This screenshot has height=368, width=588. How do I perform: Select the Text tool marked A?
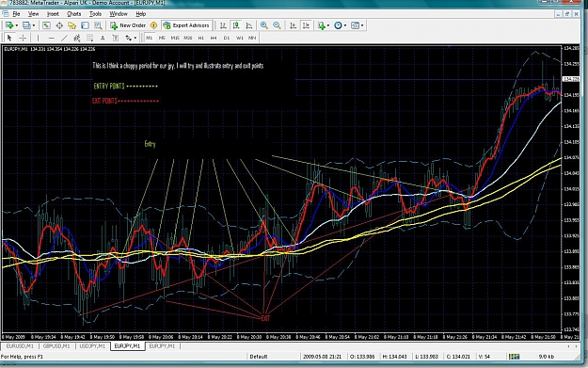[x=103, y=38]
